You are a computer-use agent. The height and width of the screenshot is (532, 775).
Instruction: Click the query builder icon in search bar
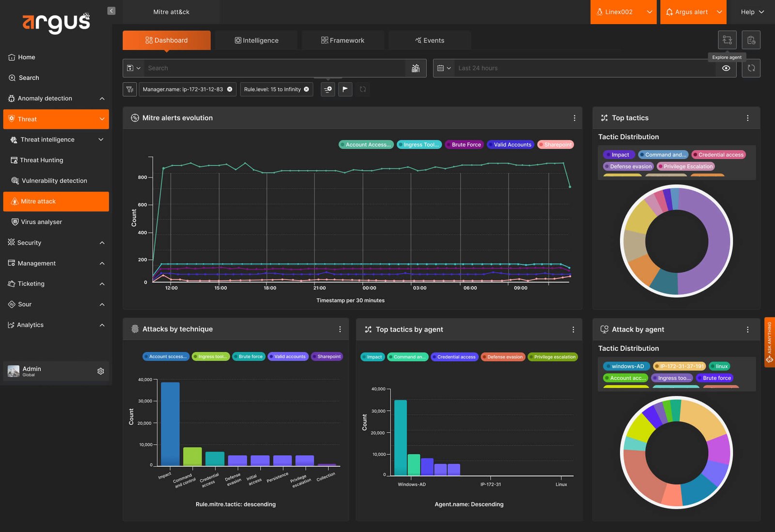[x=416, y=68]
